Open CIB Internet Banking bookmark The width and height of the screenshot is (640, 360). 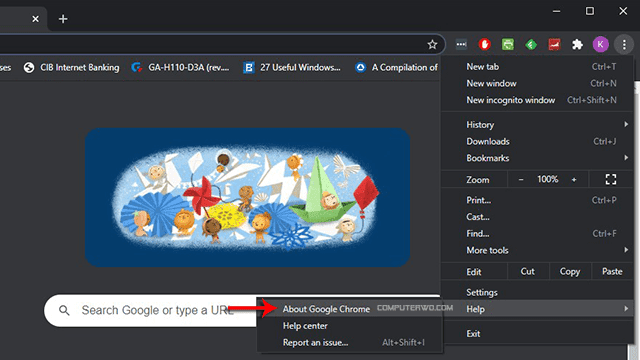71,67
